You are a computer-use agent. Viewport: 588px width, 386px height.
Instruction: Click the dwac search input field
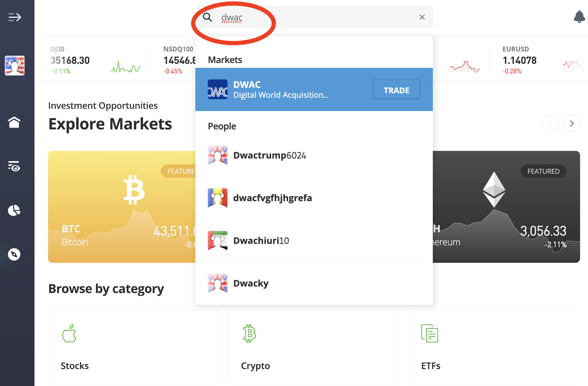point(311,17)
